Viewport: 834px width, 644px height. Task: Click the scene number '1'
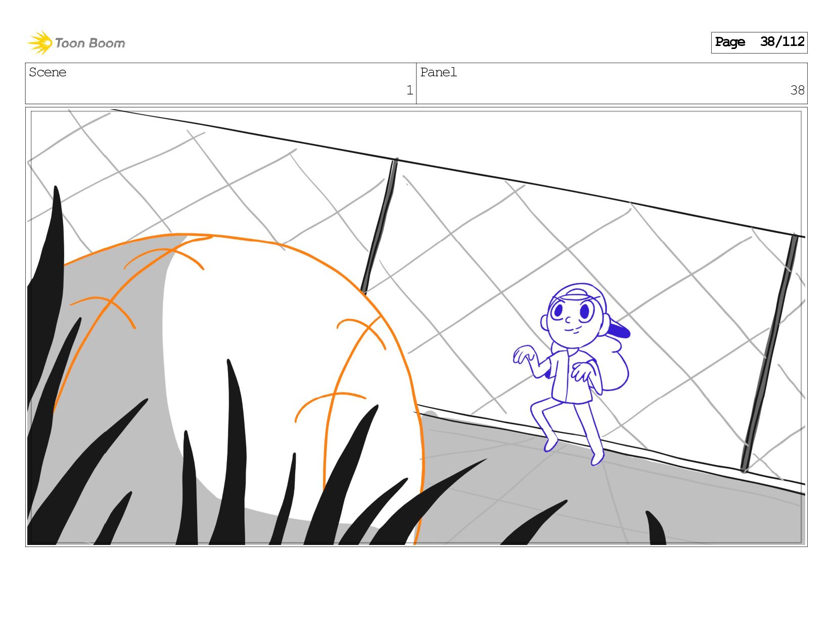[x=409, y=90]
